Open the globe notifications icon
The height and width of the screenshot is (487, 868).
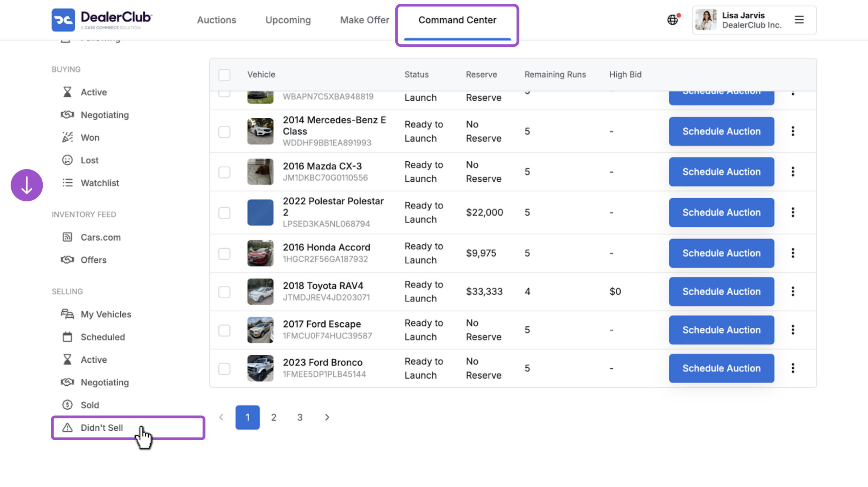click(x=673, y=20)
